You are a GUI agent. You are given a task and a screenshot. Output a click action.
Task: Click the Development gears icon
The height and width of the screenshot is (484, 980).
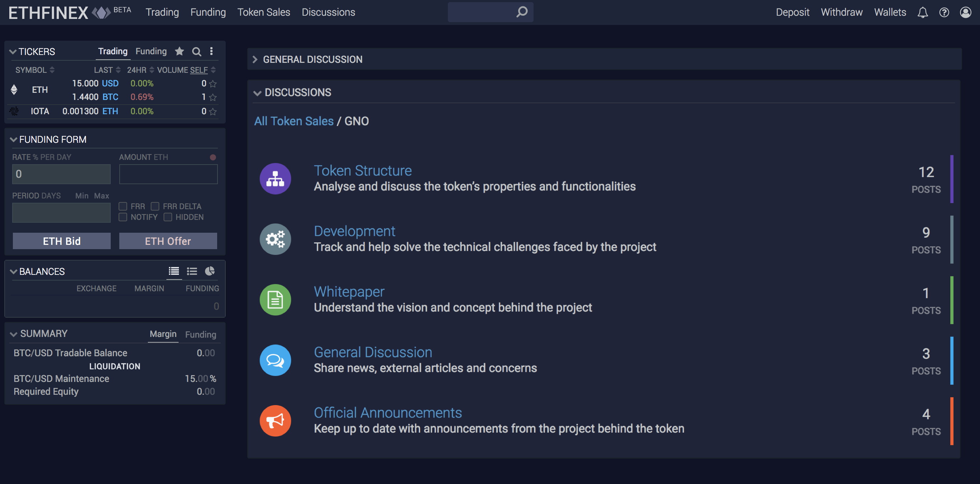tap(275, 239)
